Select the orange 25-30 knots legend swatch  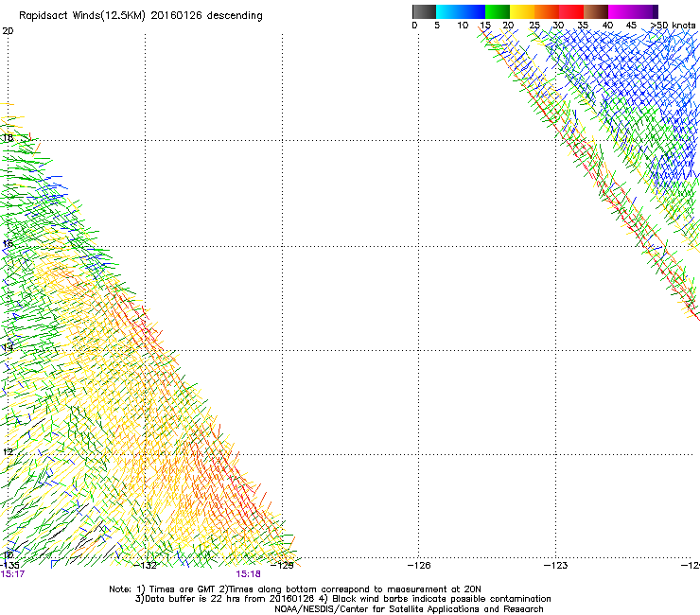pos(547,11)
